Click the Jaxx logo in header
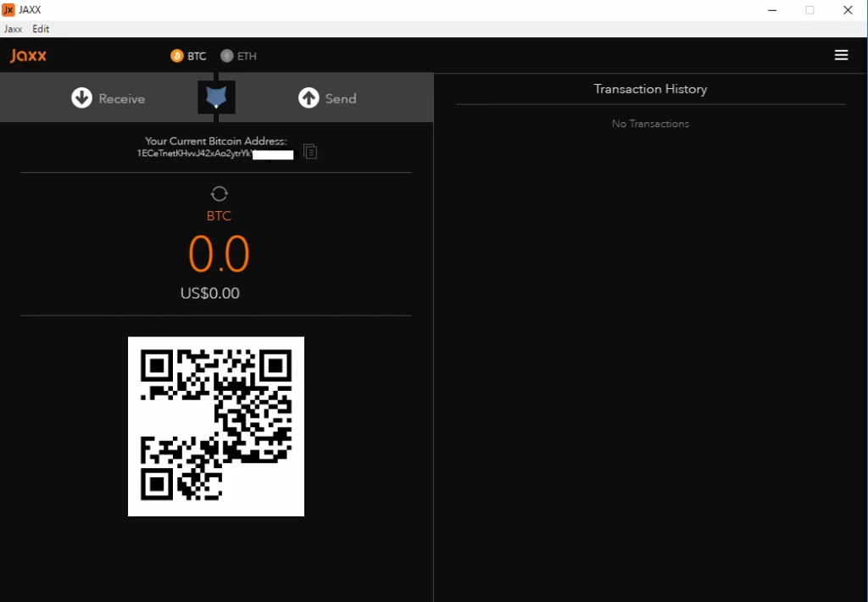Viewport: 868px width, 602px height. tap(28, 55)
